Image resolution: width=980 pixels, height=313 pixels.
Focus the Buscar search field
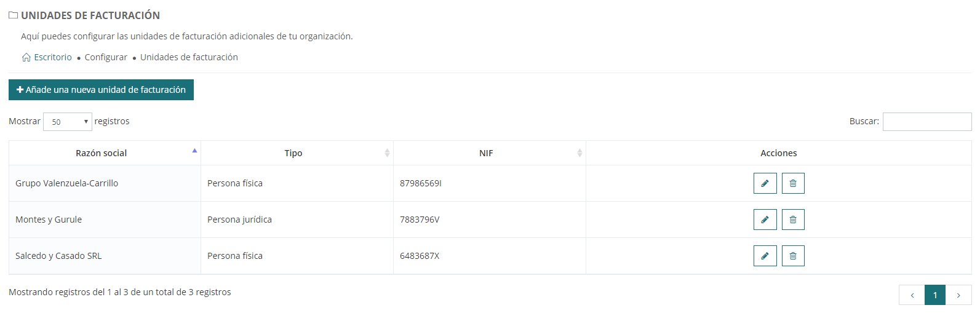(926, 122)
